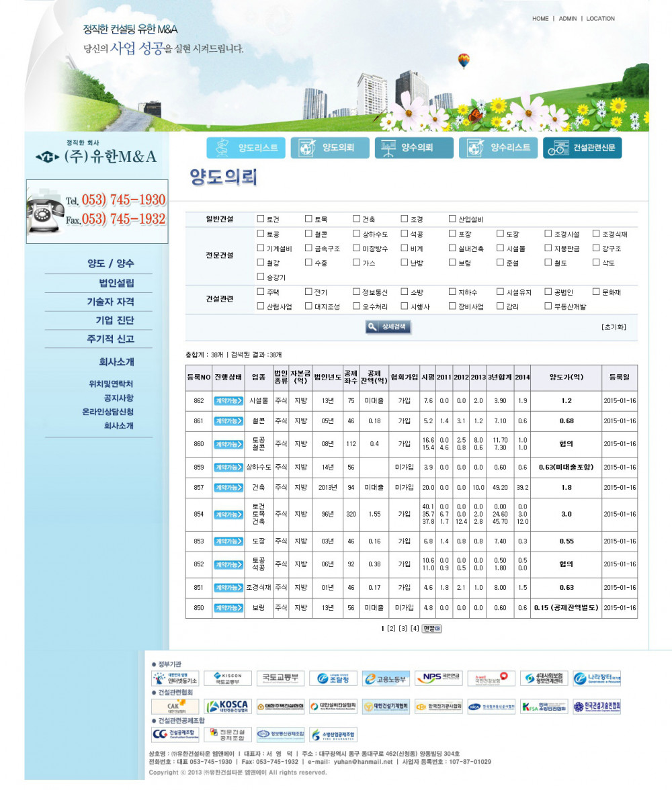
Task: Click the 양수리스트 globe icon button
Action: coord(498,148)
